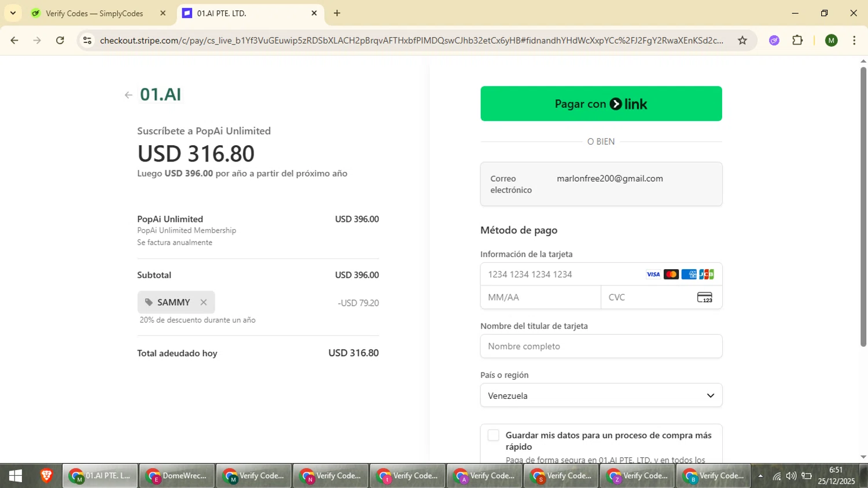868x488 pixels.
Task: Navigate back in the browser
Action: click(x=14, y=40)
